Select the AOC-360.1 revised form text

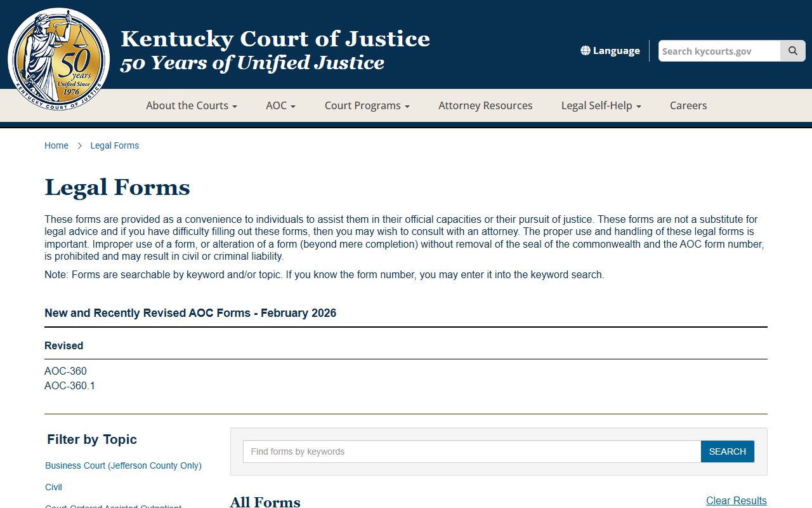point(70,385)
